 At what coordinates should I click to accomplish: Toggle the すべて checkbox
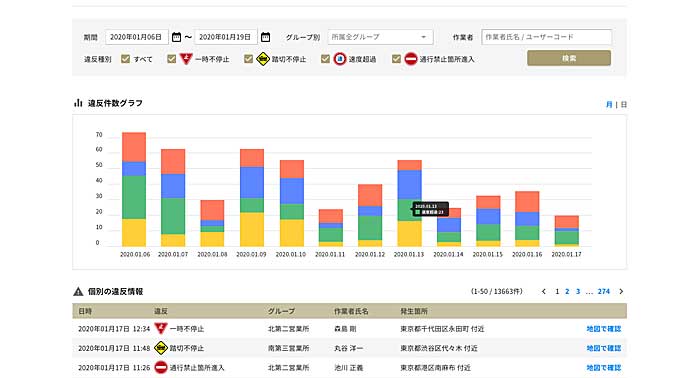125,58
